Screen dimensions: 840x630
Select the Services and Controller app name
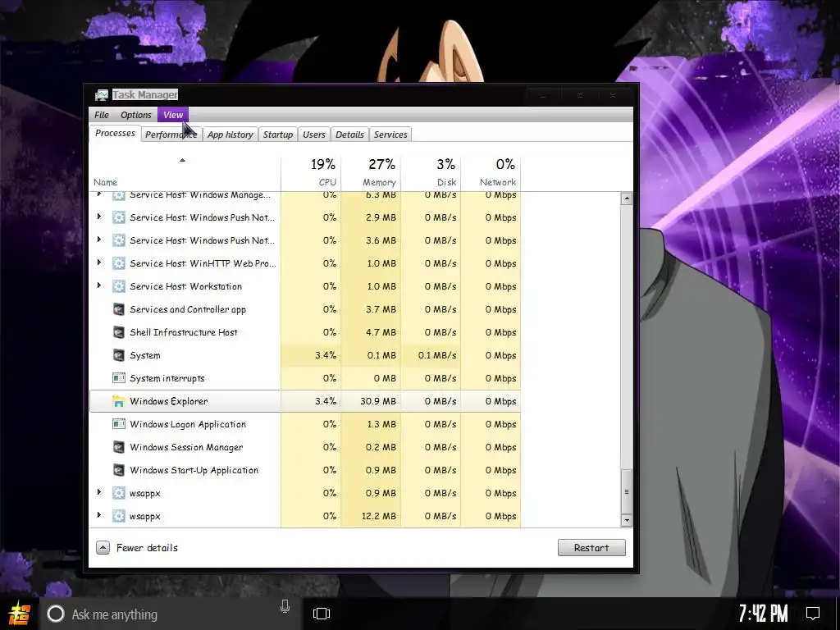pyautogui.click(x=188, y=309)
